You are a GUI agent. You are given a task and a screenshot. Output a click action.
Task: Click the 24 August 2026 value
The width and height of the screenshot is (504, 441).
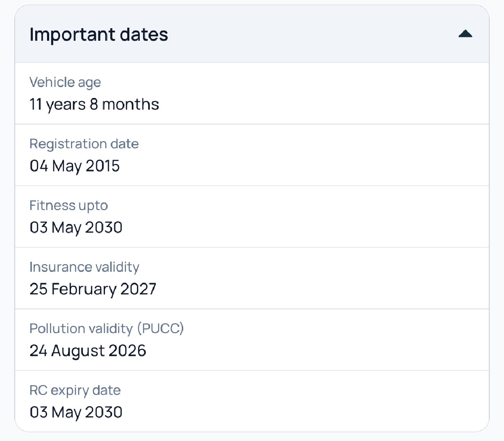click(x=88, y=351)
